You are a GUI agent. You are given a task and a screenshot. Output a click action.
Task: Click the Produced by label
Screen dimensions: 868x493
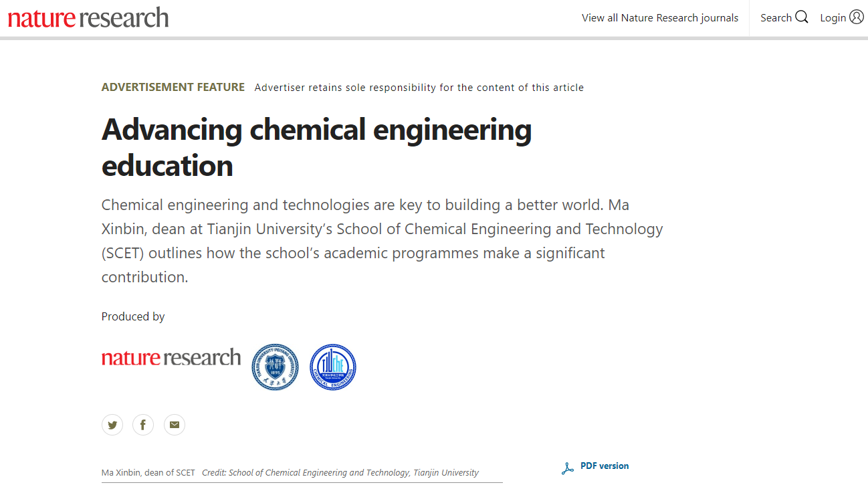(133, 316)
